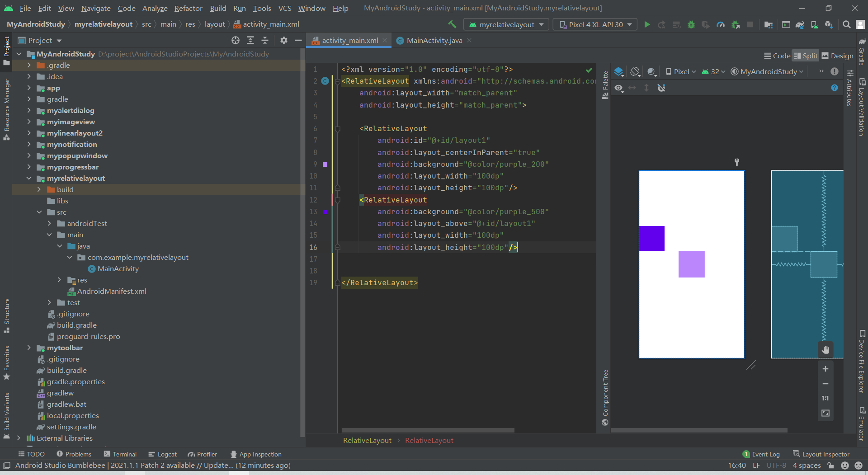Open the Layout Inspector panel

pos(821,454)
